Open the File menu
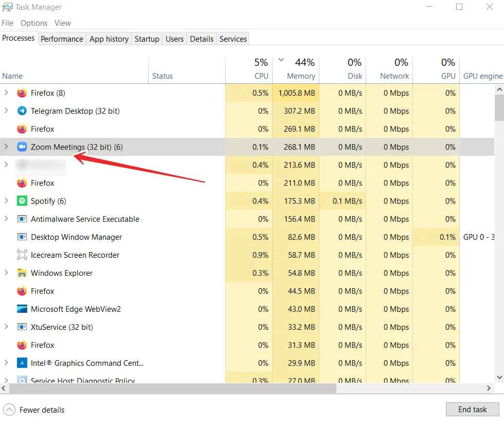Image resolution: width=504 pixels, height=425 pixels. click(7, 23)
